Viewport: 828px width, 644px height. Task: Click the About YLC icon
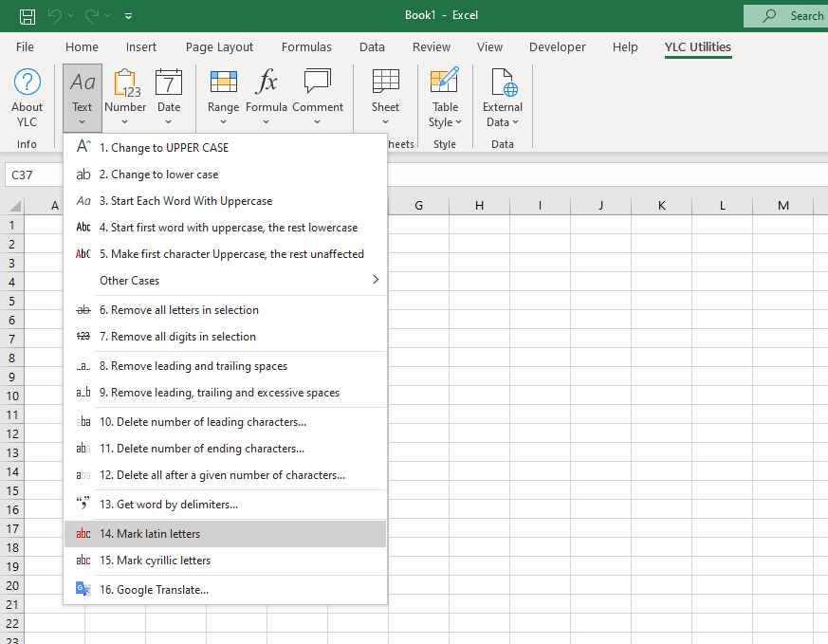pyautogui.click(x=27, y=83)
